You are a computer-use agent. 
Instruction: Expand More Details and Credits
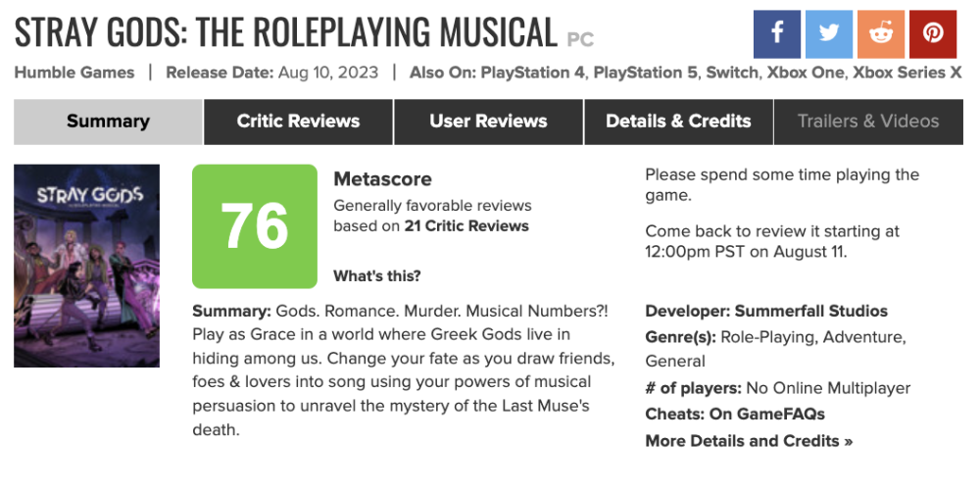pyautogui.click(x=749, y=441)
